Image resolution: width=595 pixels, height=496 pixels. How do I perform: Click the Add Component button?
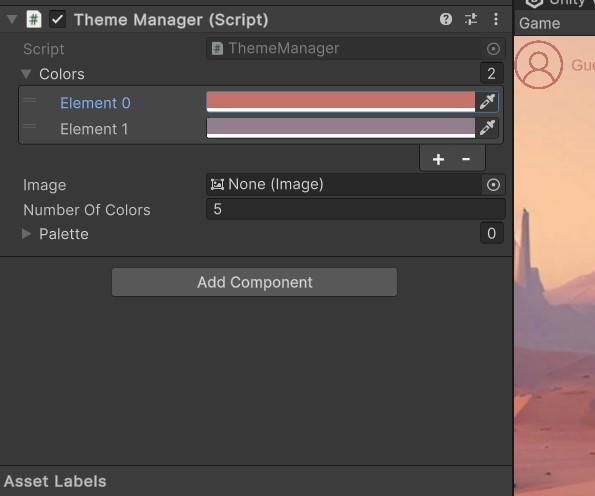click(x=254, y=282)
